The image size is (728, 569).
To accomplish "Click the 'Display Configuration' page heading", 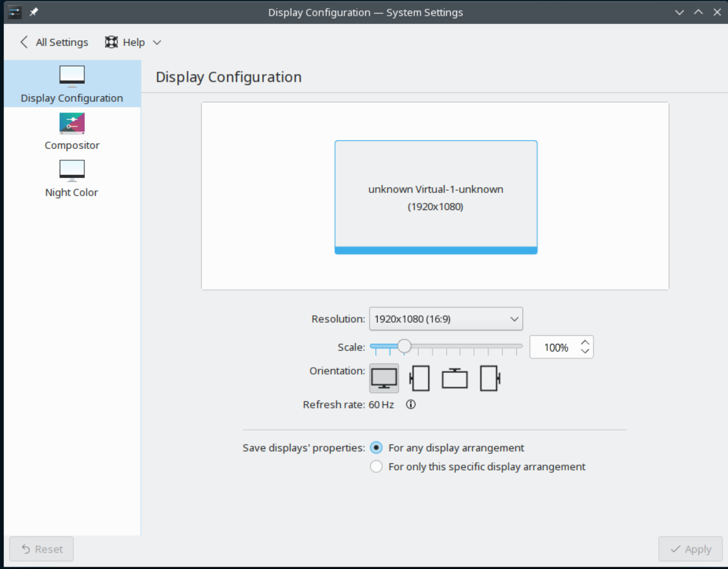I will 228,77.
